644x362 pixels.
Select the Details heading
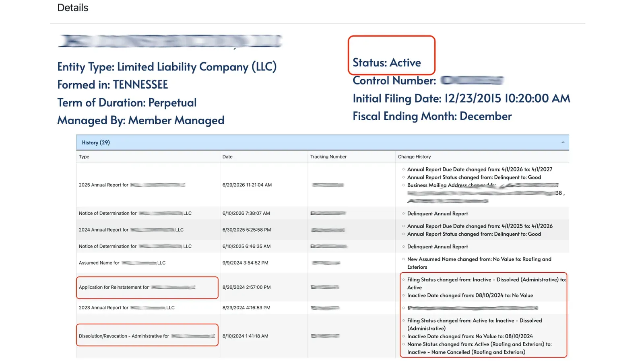pyautogui.click(x=73, y=8)
